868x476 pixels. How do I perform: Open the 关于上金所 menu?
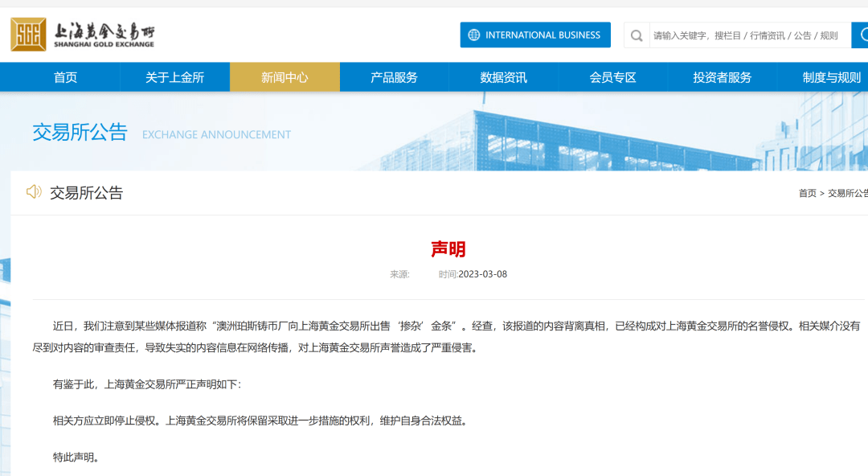coord(174,77)
